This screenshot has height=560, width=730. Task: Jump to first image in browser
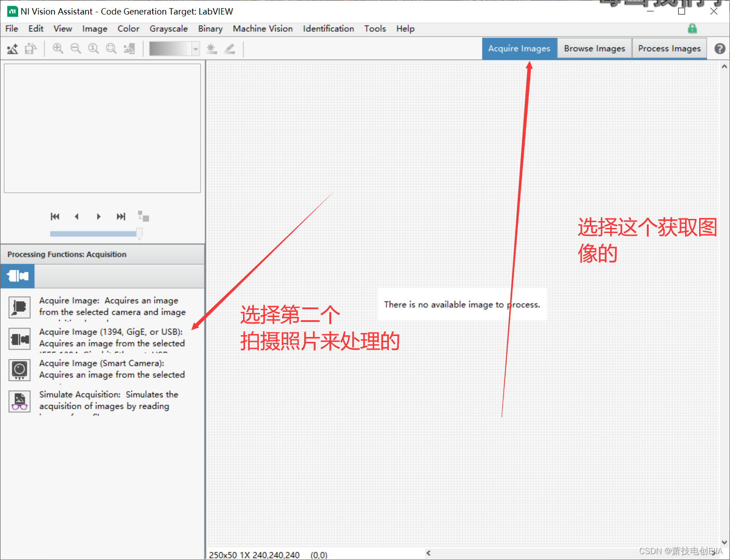point(55,217)
